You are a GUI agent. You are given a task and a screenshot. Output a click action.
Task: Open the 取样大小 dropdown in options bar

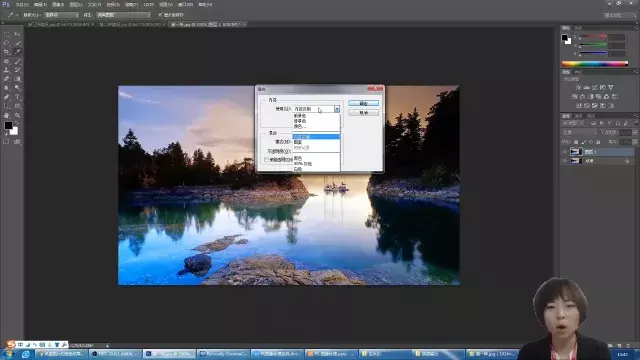tap(62, 15)
